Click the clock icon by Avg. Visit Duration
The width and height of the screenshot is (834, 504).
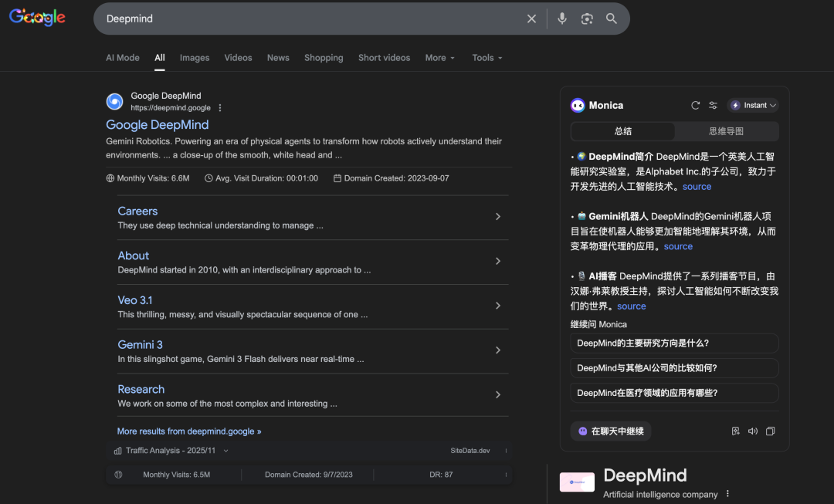coord(208,178)
